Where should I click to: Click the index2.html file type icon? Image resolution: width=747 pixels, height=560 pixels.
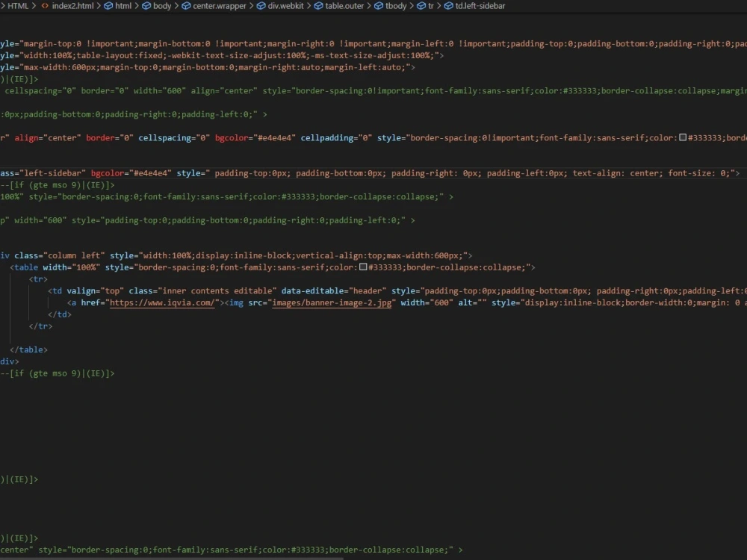pos(45,6)
